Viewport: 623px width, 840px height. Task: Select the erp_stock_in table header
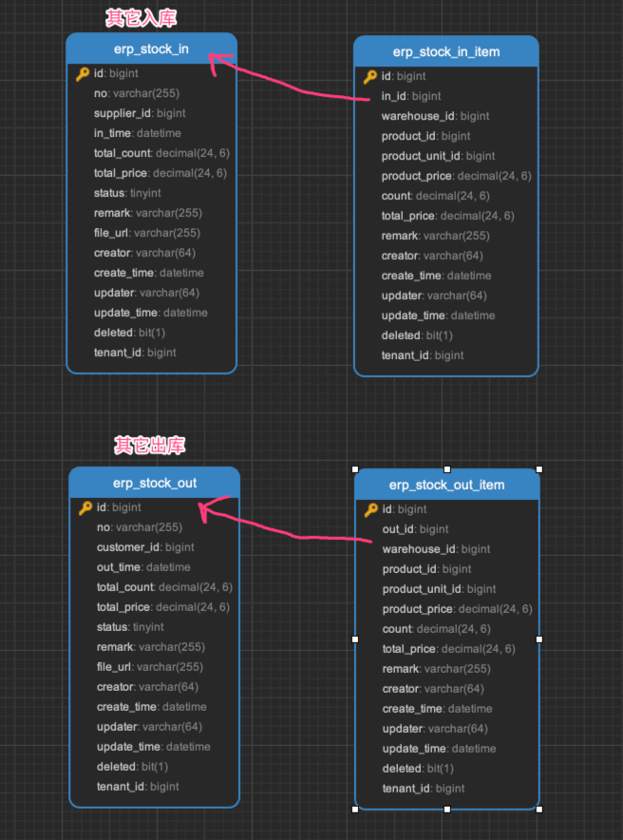click(x=151, y=48)
